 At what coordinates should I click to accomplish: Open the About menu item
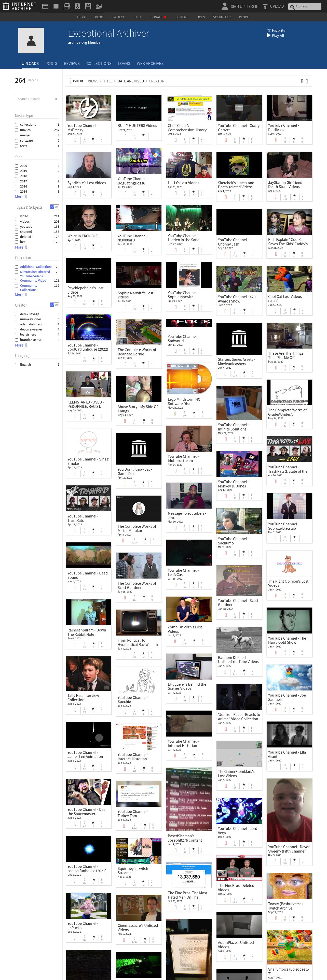(81, 17)
